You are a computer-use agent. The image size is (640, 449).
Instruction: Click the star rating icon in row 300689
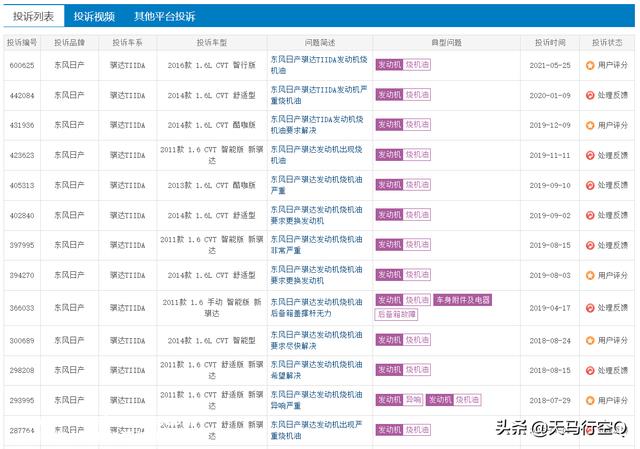tap(590, 340)
